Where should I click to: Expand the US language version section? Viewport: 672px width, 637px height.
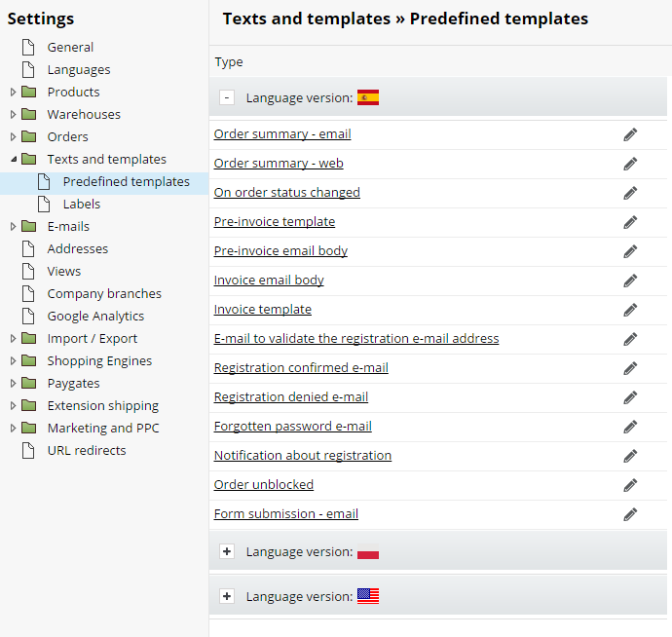click(x=227, y=596)
